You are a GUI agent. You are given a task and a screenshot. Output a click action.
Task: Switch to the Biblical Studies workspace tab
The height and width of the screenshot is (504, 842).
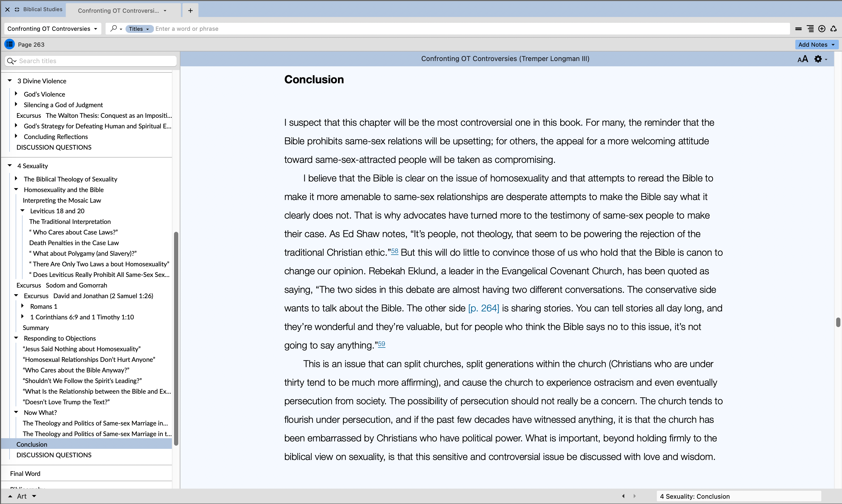43,10
